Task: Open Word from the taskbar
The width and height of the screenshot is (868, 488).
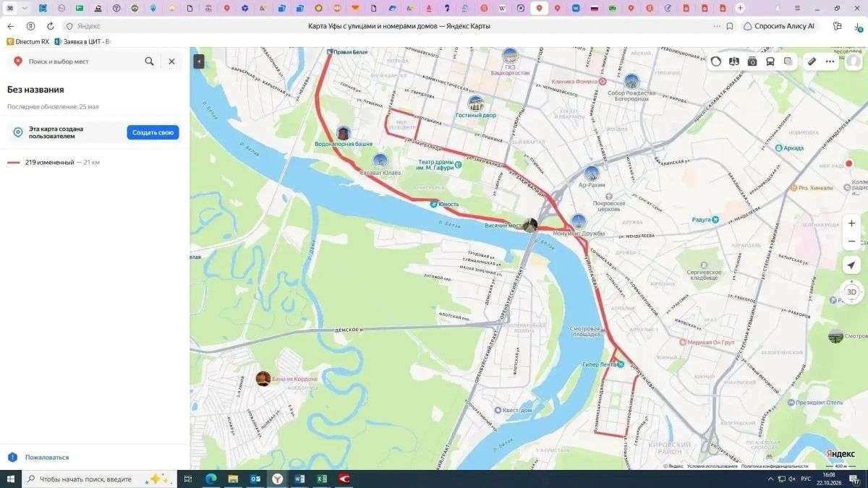Action: (300, 479)
